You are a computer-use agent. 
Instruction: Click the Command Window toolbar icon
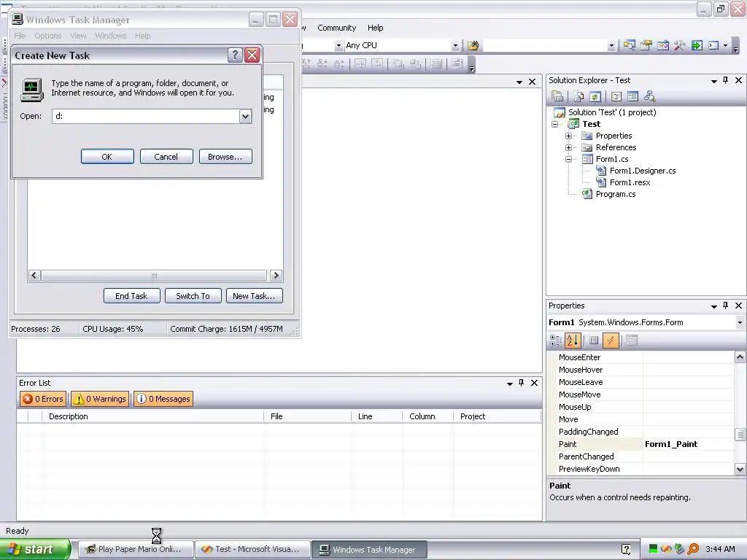(713, 46)
